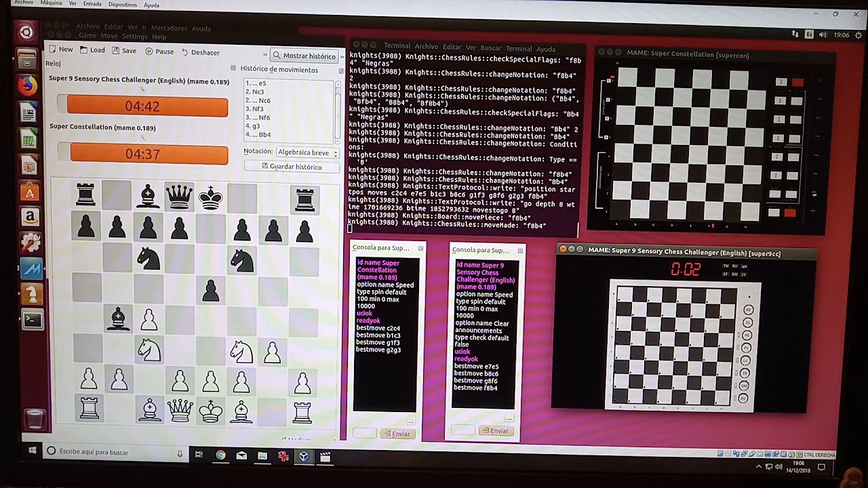Screen dimensions: 868x488
Task: Open the Game menu in Knights
Action: (x=87, y=36)
